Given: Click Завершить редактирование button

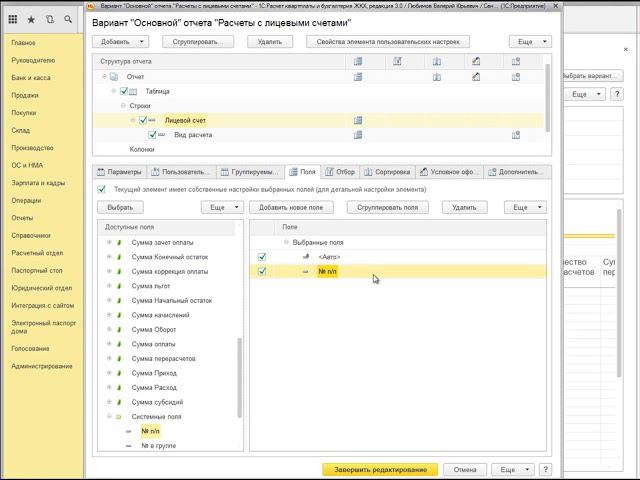Looking at the screenshot, I should 380,469.
